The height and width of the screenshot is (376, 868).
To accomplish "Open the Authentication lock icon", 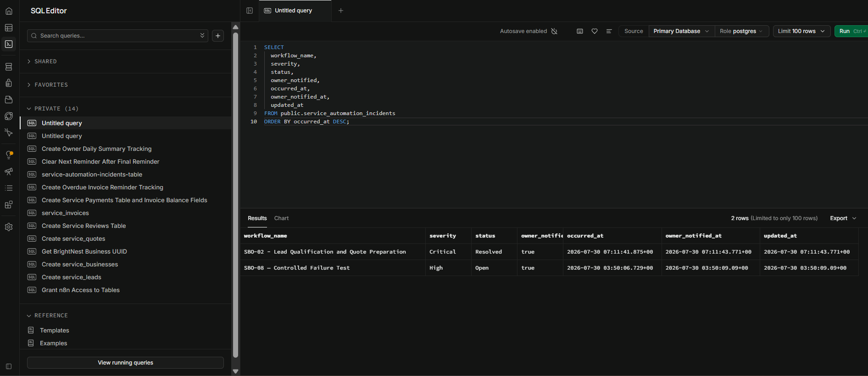I will (x=9, y=83).
